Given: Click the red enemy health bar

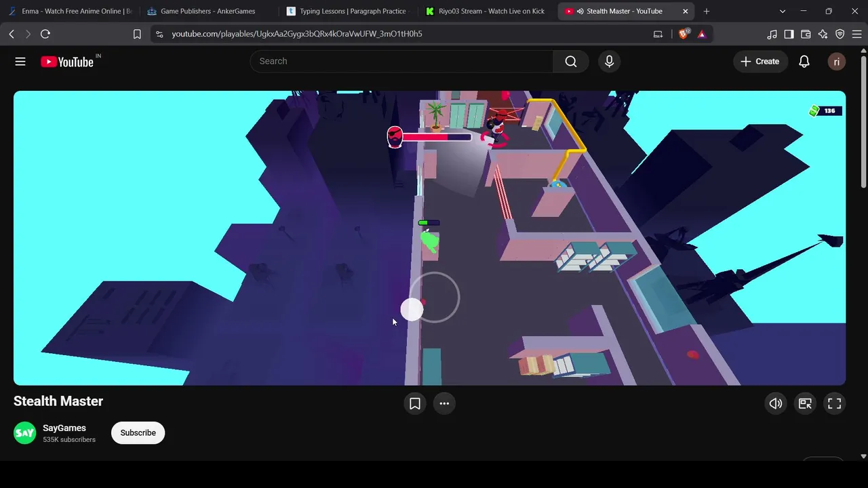Looking at the screenshot, I should pos(437,138).
